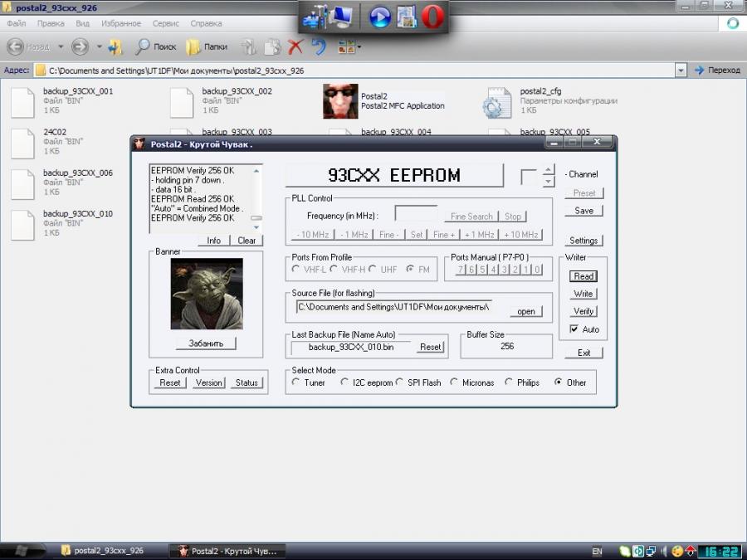Select the SPI Flash mode radio button
This screenshot has width=747, height=560.
[x=399, y=382]
